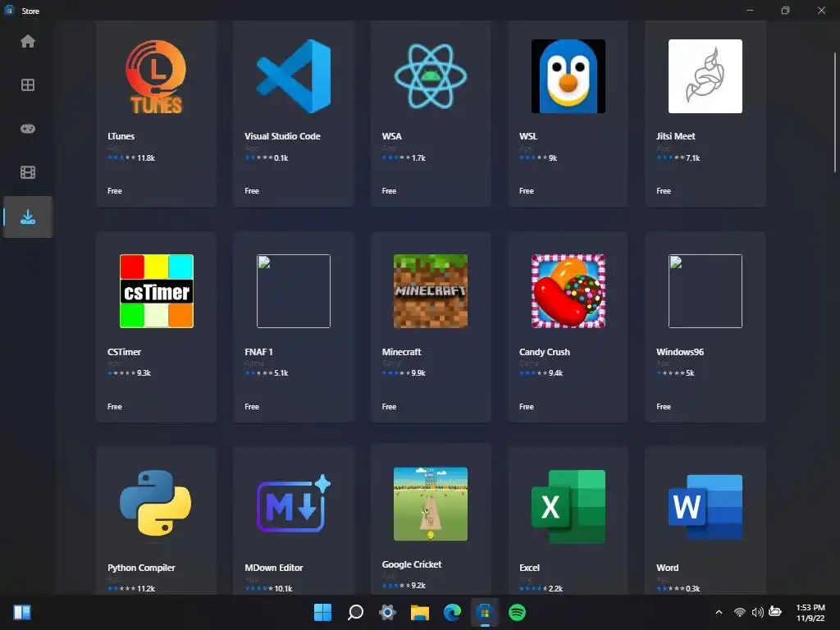Click the LTunes app icon

(x=157, y=76)
